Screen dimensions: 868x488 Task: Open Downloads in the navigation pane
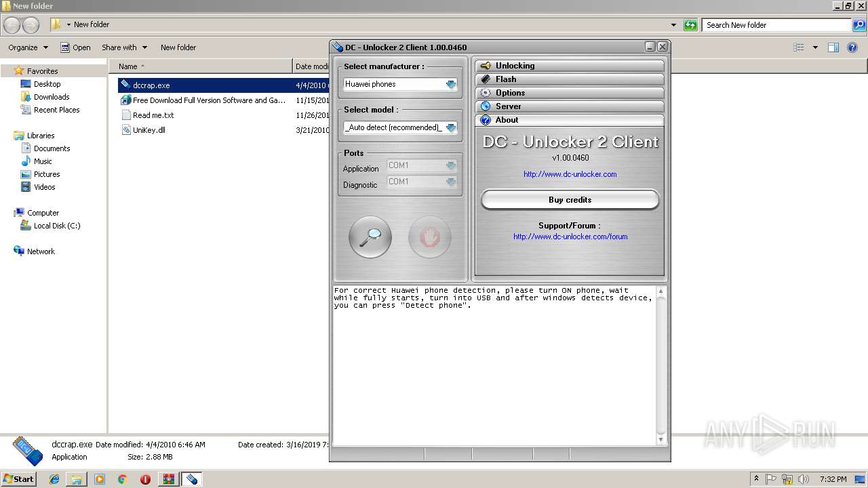[52, 97]
